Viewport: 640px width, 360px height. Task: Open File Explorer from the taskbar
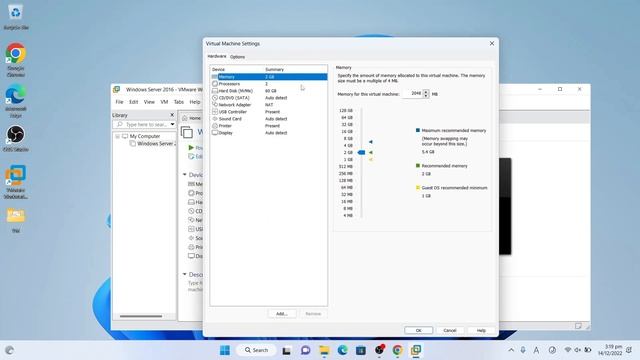(324, 350)
